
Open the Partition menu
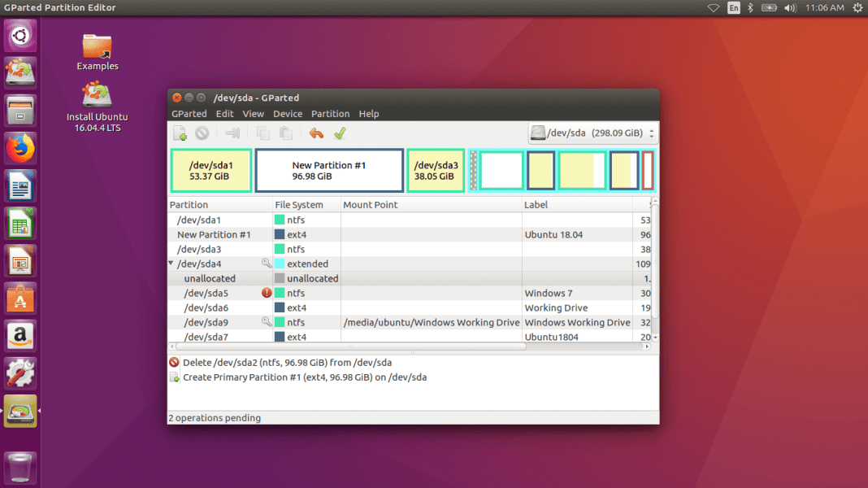tap(330, 113)
